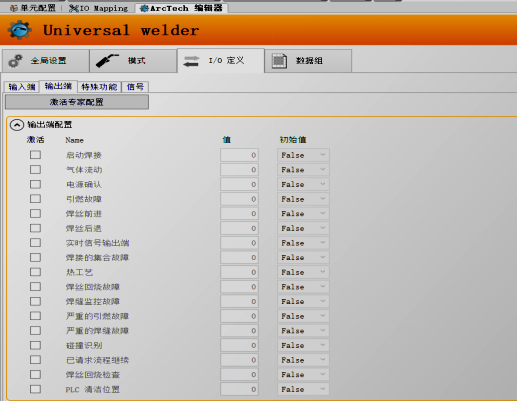The image size is (517, 402).
Task: Open 初始值 dropdown for 热工艺
Action: [303, 272]
